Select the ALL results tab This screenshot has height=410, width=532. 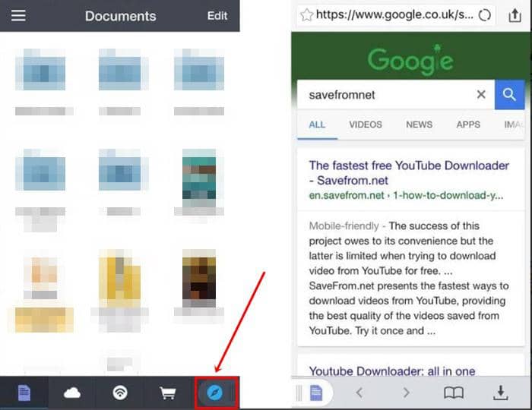(317, 125)
